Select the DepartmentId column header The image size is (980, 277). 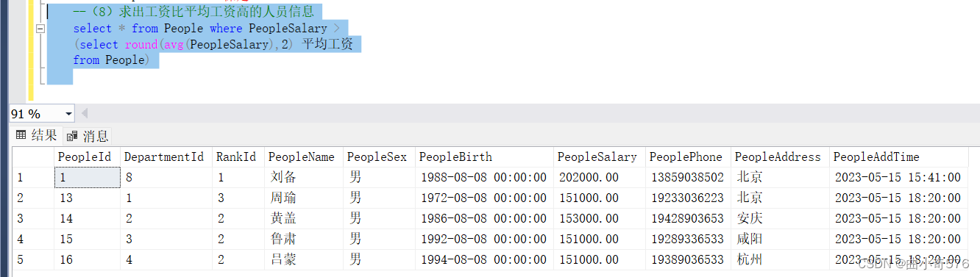pos(166,157)
